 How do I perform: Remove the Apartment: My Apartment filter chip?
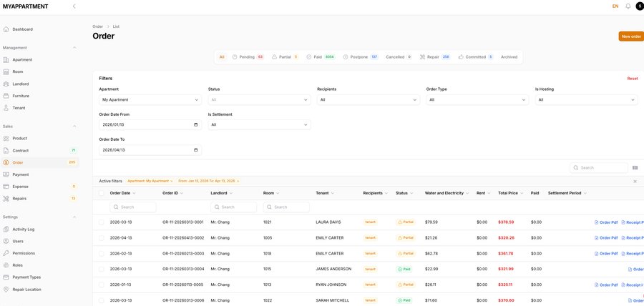[171, 181]
